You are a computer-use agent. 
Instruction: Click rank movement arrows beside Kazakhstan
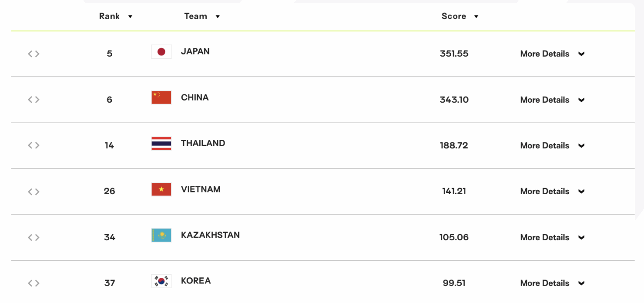[34, 238]
